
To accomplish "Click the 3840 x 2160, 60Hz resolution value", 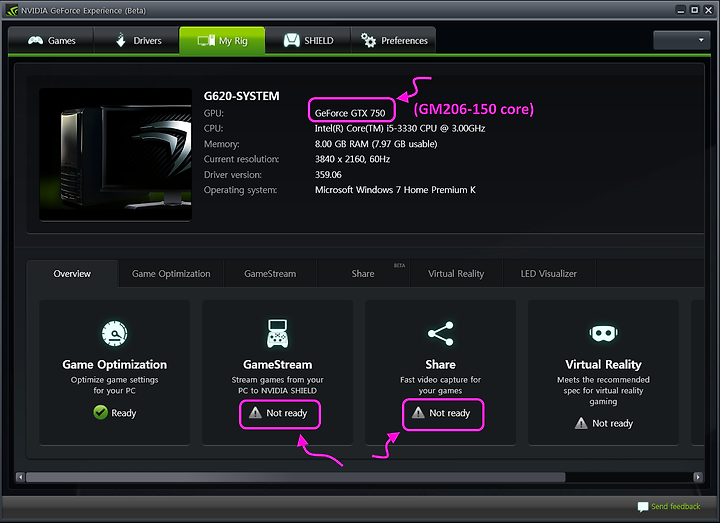I will pos(352,159).
